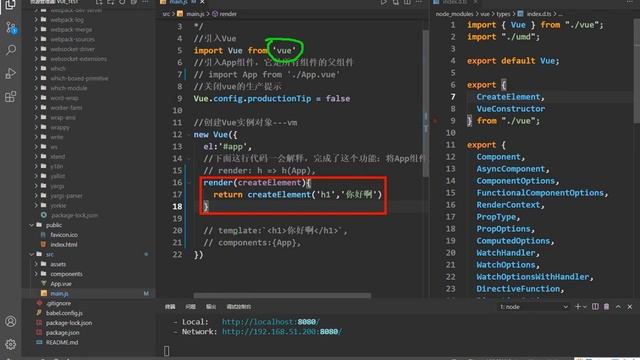This screenshot has width=640, height=360.
Task: Open the Explorer view in activity bar
Action: 10,5
